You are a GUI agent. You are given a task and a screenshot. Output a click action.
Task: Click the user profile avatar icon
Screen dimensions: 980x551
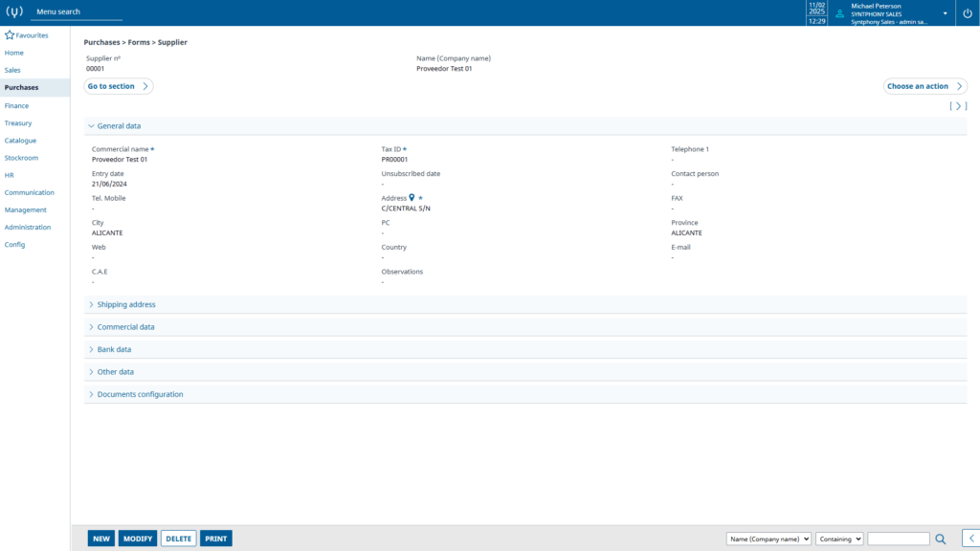click(840, 13)
